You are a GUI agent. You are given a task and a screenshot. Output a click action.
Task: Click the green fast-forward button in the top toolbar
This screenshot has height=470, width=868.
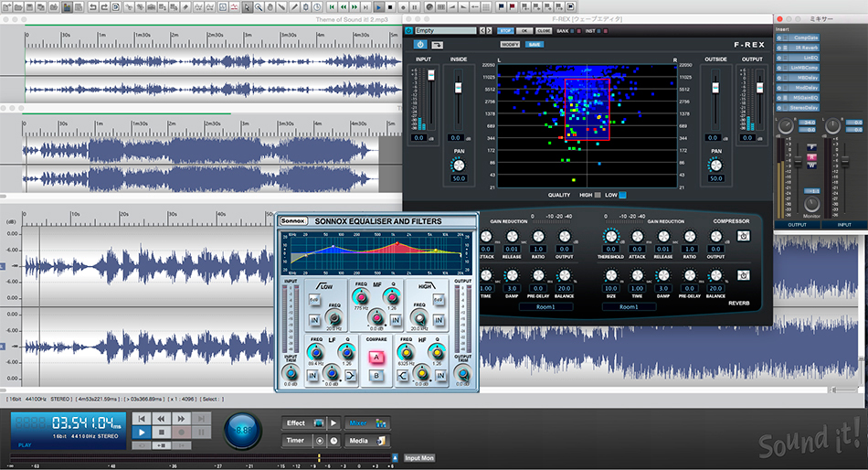(x=355, y=7)
